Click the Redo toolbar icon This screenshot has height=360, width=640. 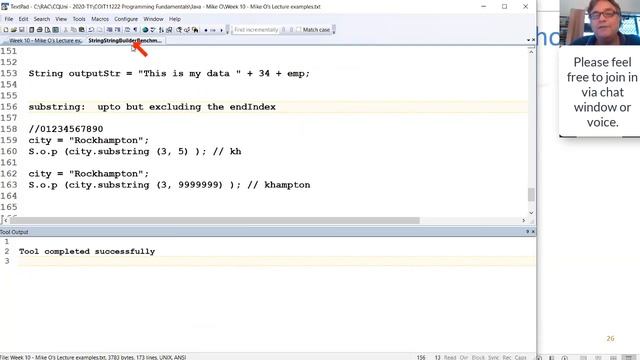(x=100, y=30)
